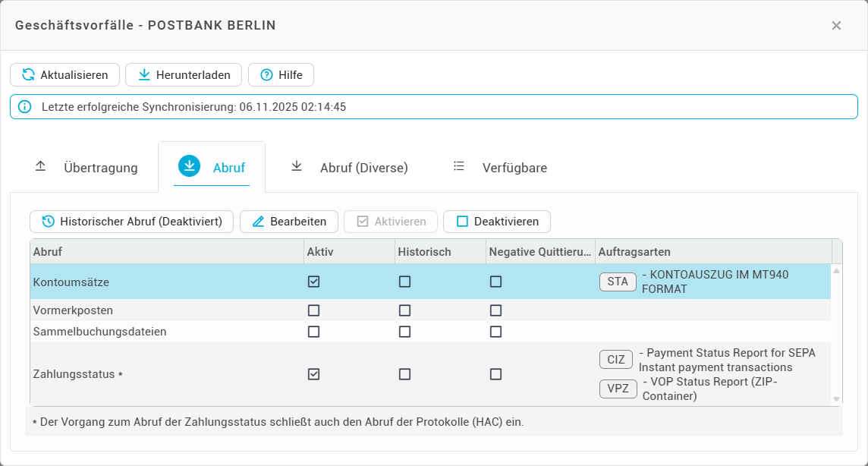868x466 pixels.
Task: Click the info icon beside synchronization message
Action: [25, 107]
